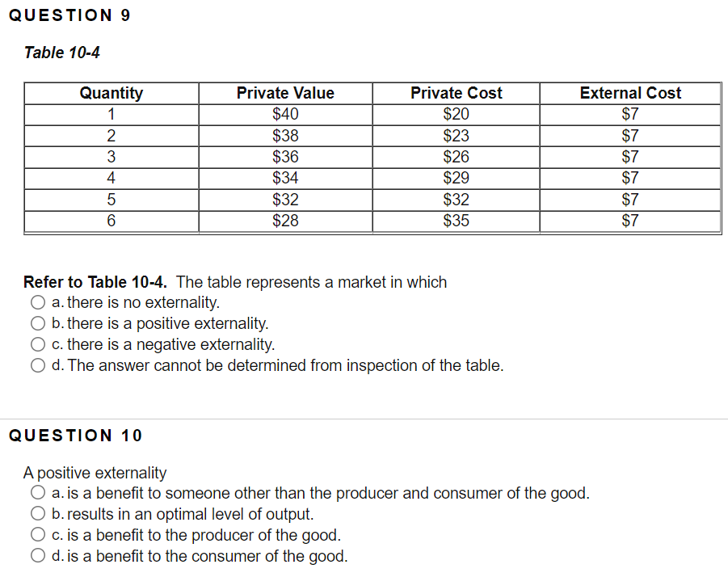Choose option d about answer cannot be determined
Screen dimensions: 728x573
[x=38, y=365]
